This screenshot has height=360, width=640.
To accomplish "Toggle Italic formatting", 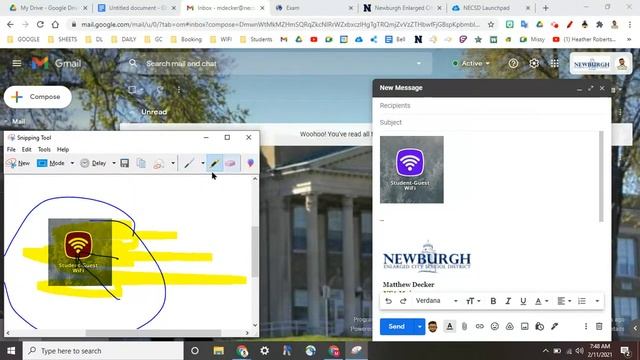I will (x=508, y=301).
